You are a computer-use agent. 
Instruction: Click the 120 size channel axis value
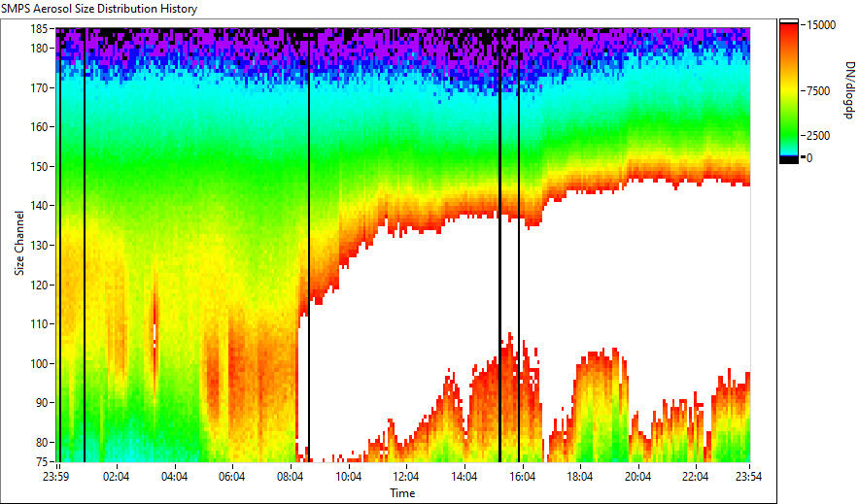click(x=40, y=285)
